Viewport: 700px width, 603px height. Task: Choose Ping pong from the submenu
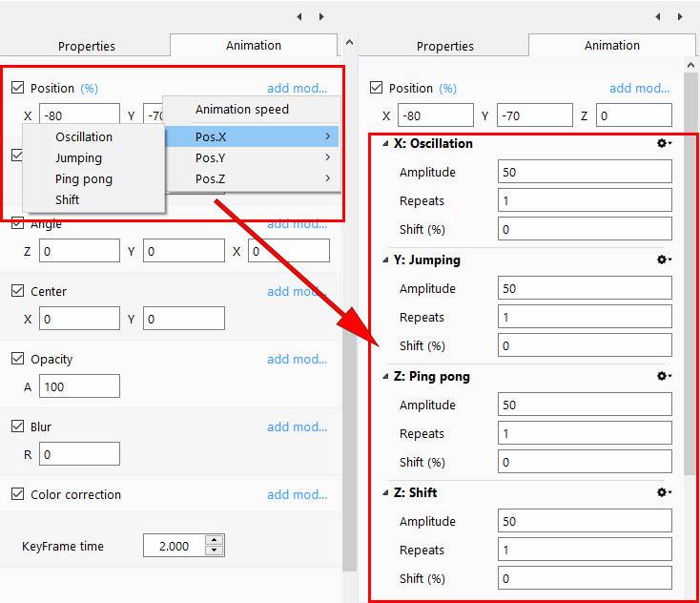click(84, 179)
